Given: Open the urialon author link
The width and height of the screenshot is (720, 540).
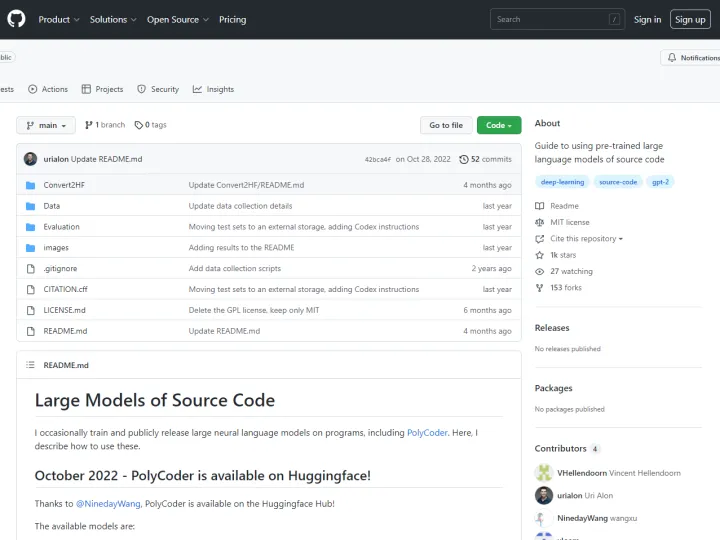Looking at the screenshot, I should click(56, 159).
